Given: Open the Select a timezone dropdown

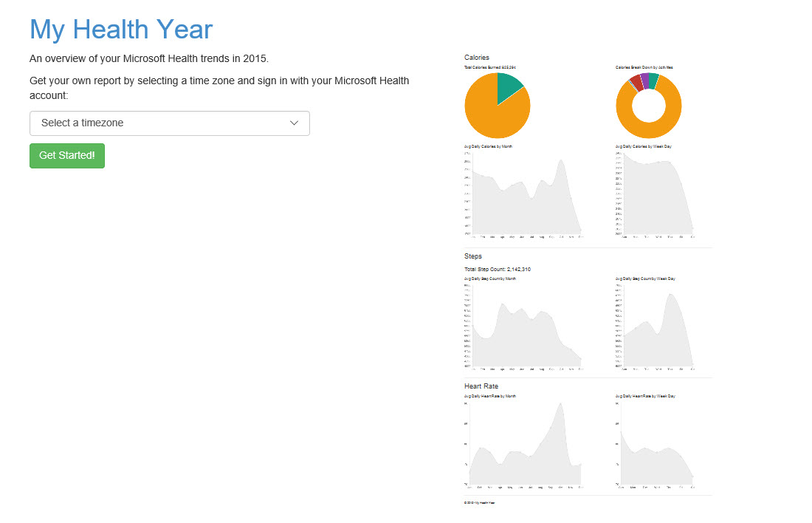Looking at the screenshot, I should (169, 123).
